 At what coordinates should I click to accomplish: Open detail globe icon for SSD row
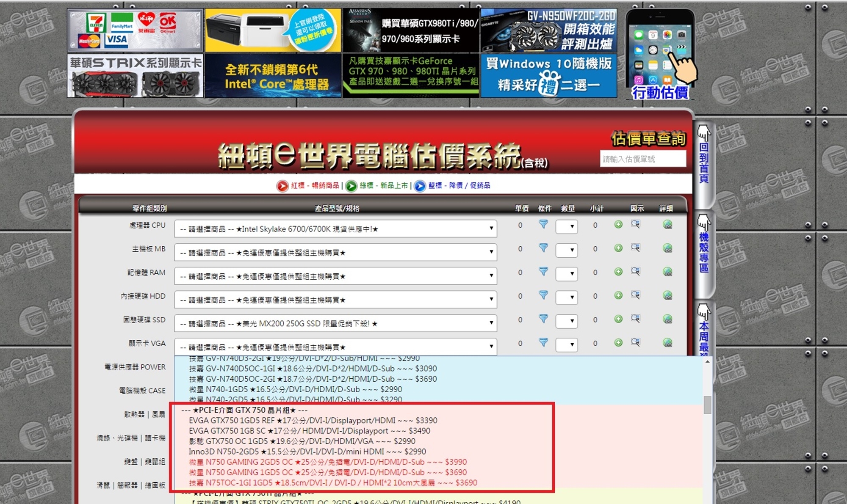[667, 319]
